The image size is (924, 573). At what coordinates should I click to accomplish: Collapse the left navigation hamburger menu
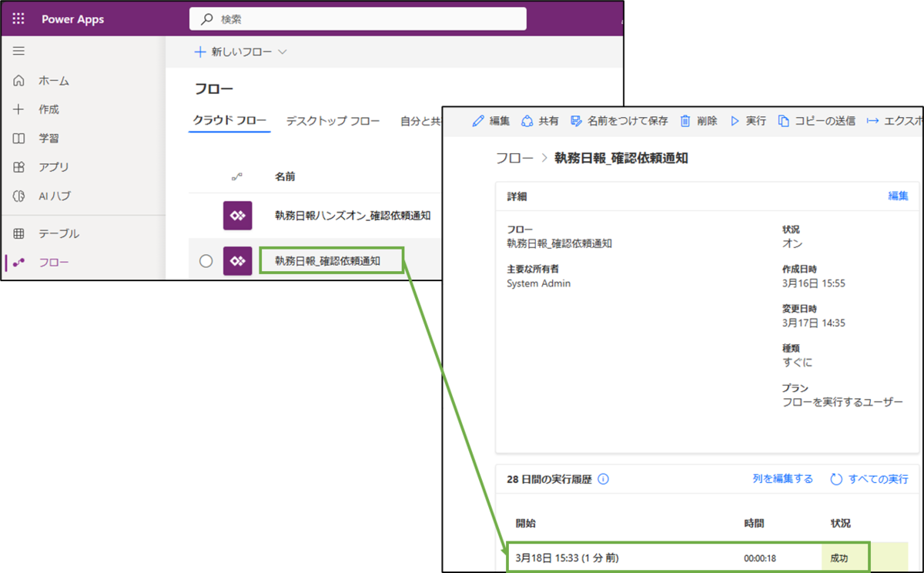(x=18, y=51)
